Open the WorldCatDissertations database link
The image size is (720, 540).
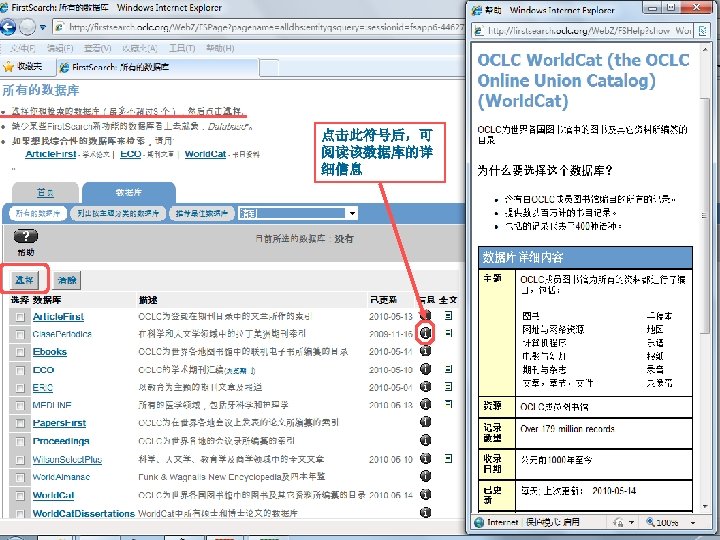point(84,513)
